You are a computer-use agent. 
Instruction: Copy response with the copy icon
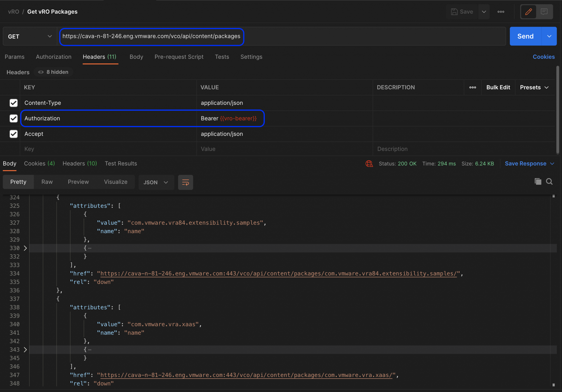point(538,181)
